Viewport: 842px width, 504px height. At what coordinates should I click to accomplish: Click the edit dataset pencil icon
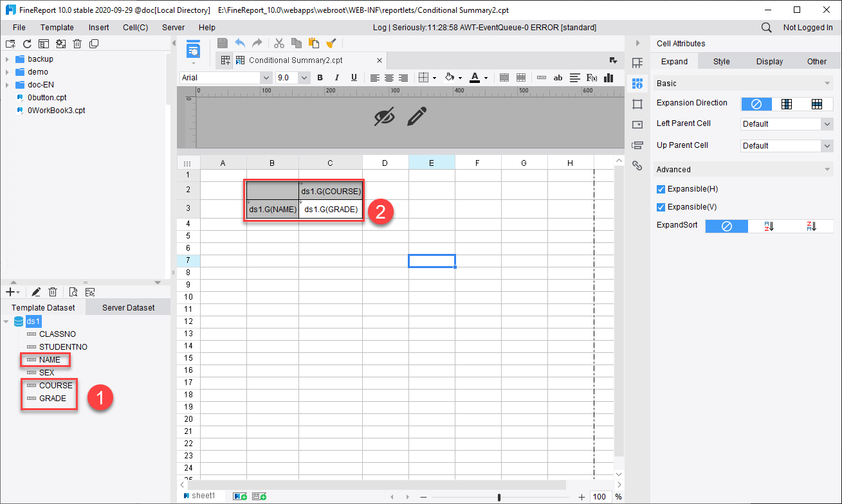tap(37, 292)
